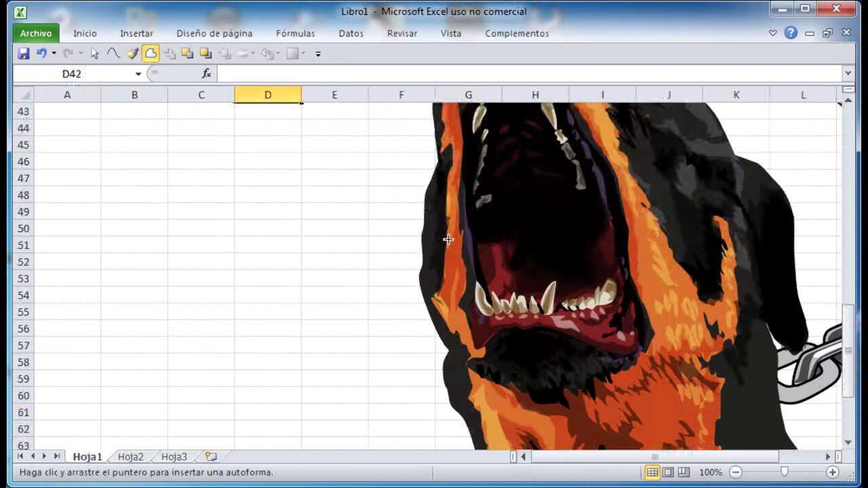Open the Undo history dropdown arrow

[54, 54]
